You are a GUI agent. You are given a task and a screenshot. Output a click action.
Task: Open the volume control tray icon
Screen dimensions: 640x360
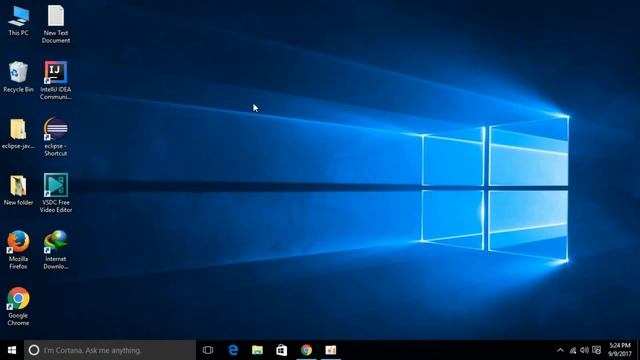[x=584, y=350]
